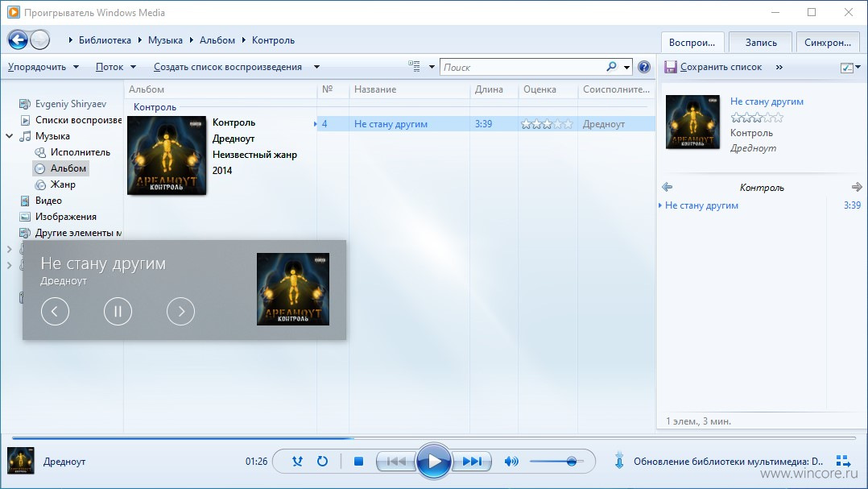Switch to the Воспроизведение tab
Image resolution: width=868 pixels, height=489 pixels.
(692, 42)
